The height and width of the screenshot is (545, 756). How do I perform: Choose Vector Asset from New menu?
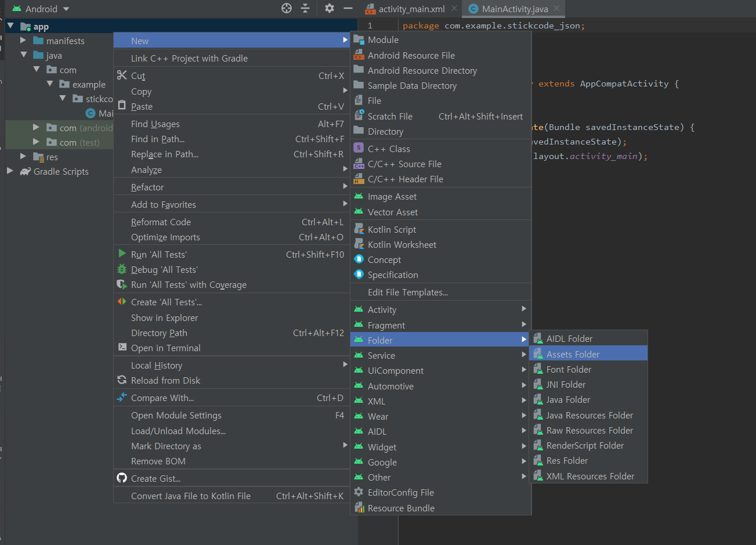441,212
